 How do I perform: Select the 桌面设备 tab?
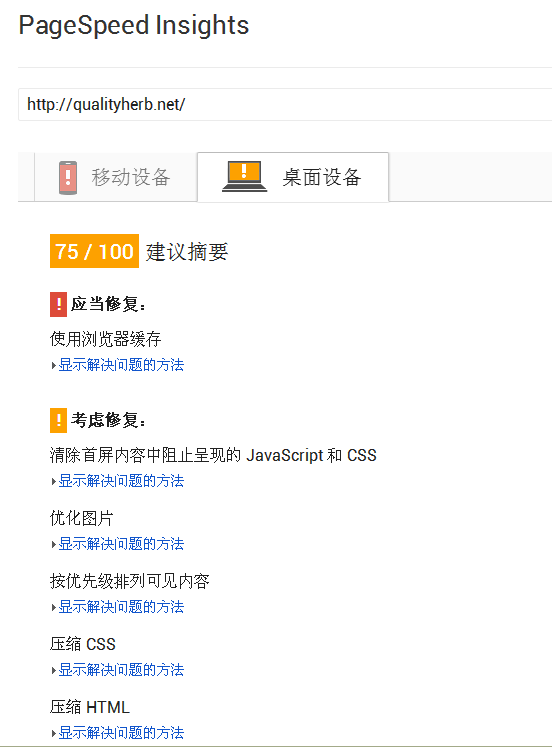[x=293, y=177]
